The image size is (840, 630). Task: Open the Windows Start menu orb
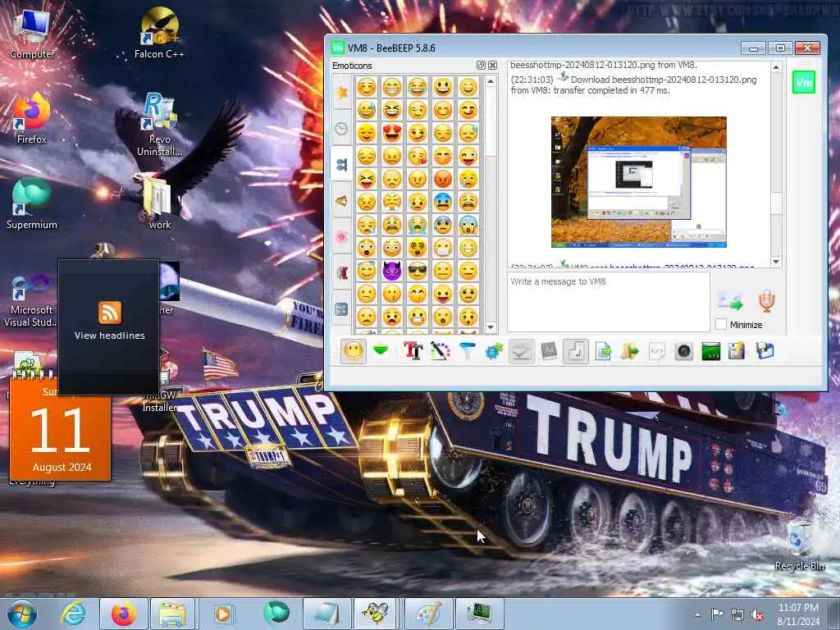click(x=22, y=614)
